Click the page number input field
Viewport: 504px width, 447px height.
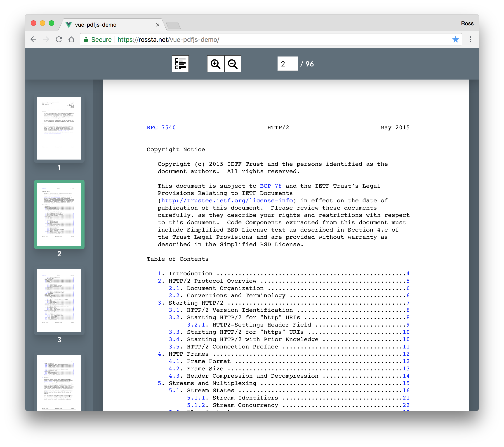click(x=287, y=64)
